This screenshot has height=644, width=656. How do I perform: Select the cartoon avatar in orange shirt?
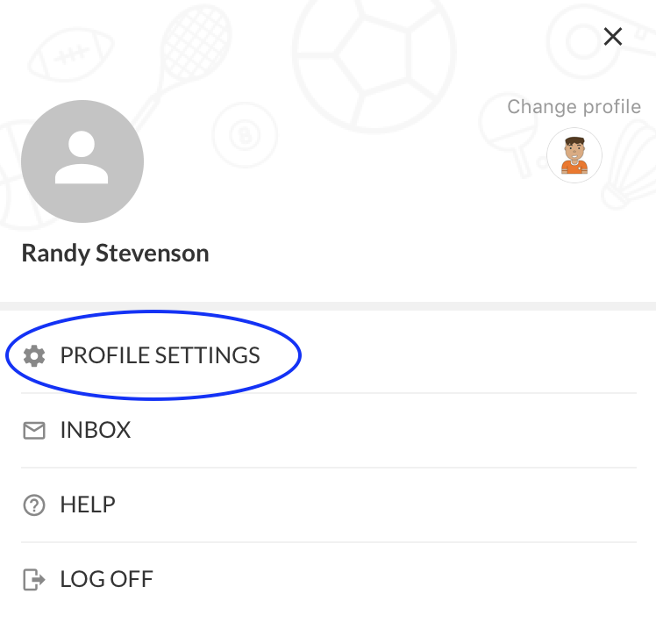click(x=574, y=155)
